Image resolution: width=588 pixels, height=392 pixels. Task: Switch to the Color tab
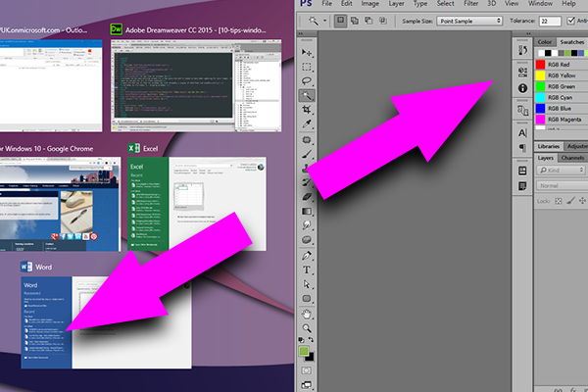[x=545, y=42]
